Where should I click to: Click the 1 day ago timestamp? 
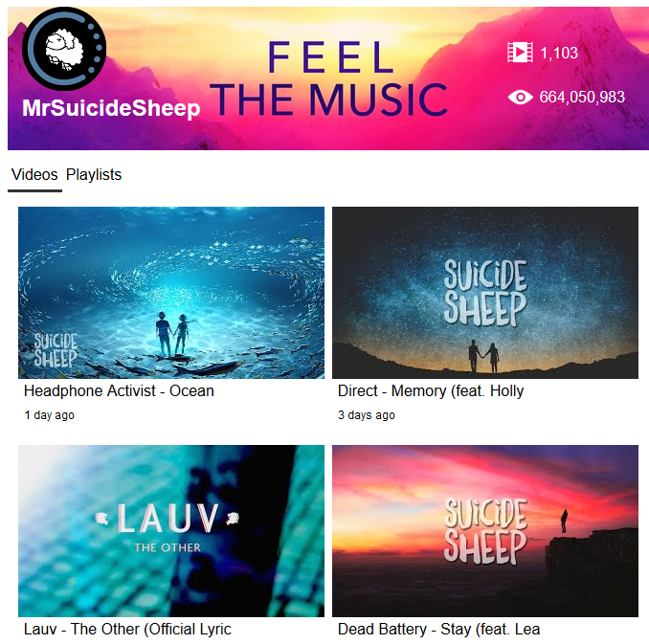pos(49,415)
